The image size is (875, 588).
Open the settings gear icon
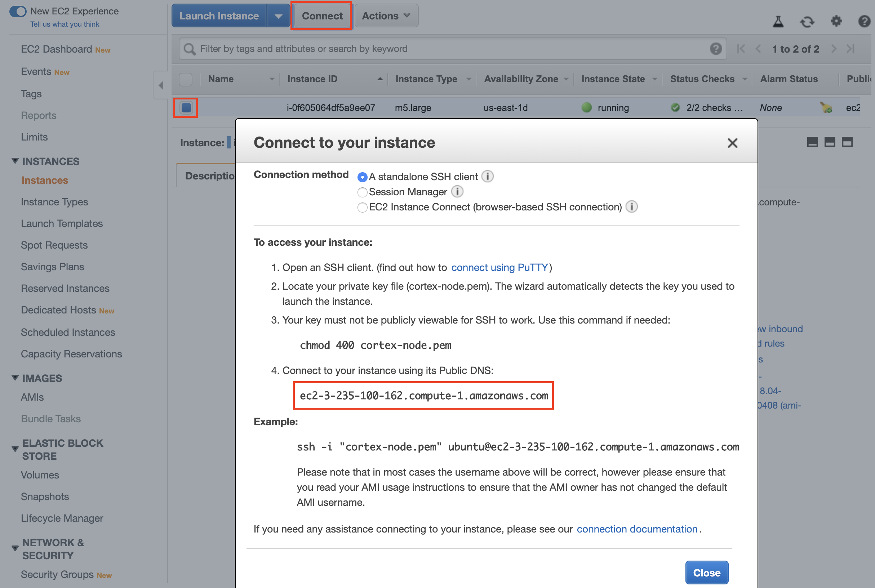tap(836, 21)
